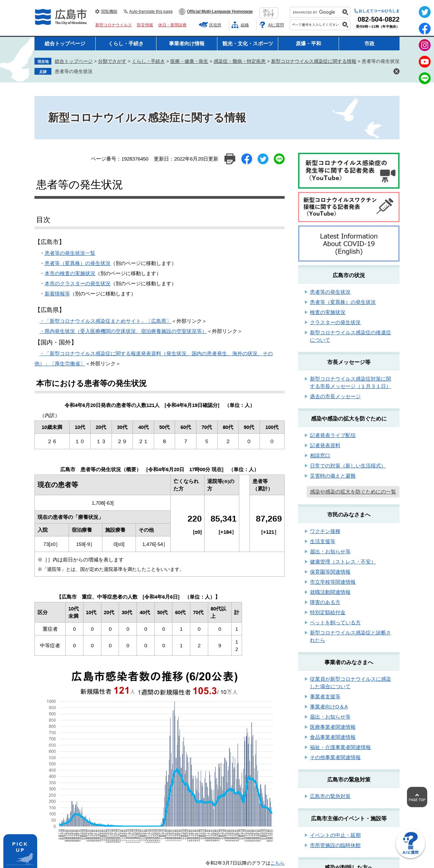
Task: Click sidebar 記者発表ライブ配信 link
Action: 332,435
